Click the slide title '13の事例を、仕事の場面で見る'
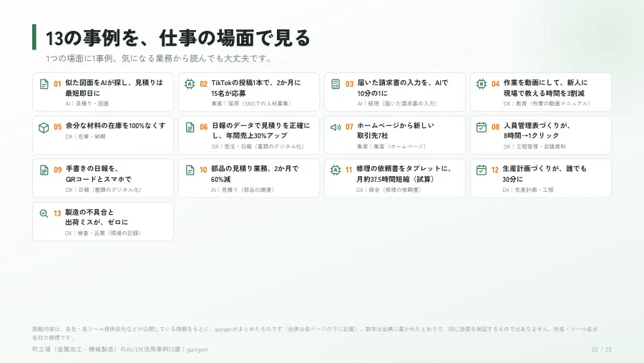Screen dimensions: 644x363 [178, 38]
